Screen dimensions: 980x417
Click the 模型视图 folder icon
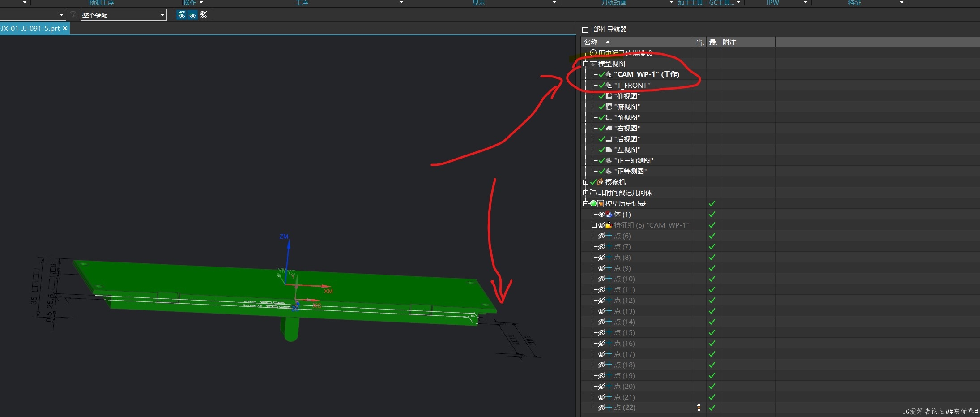pos(593,64)
